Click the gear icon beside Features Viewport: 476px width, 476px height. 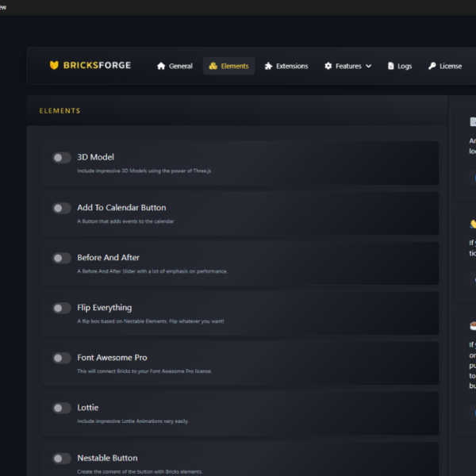pyautogui.click(x=328, y=66)
